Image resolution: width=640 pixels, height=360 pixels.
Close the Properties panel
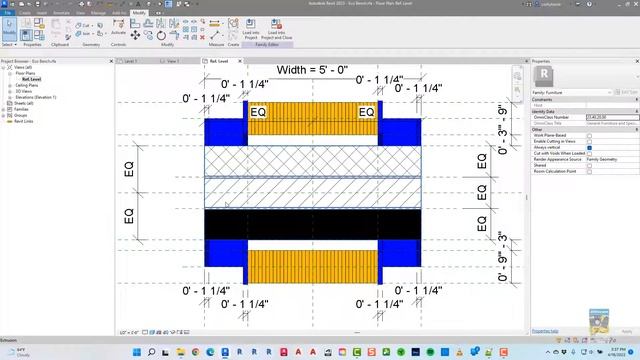tap(637, 61)
